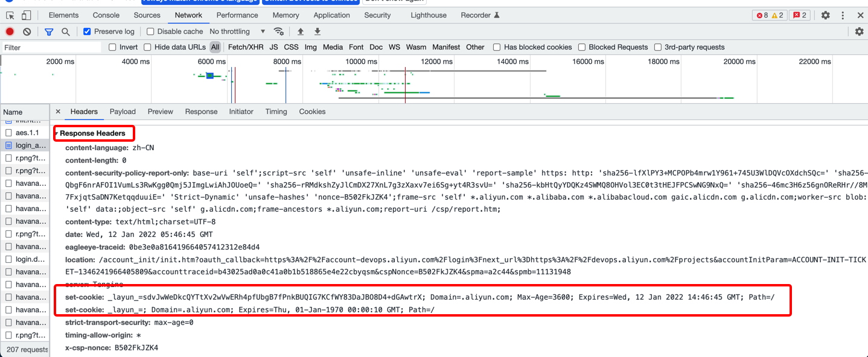Screen dimensions: 868x357
Task: Filter requests by Img
Action: [x=310, y=47]
